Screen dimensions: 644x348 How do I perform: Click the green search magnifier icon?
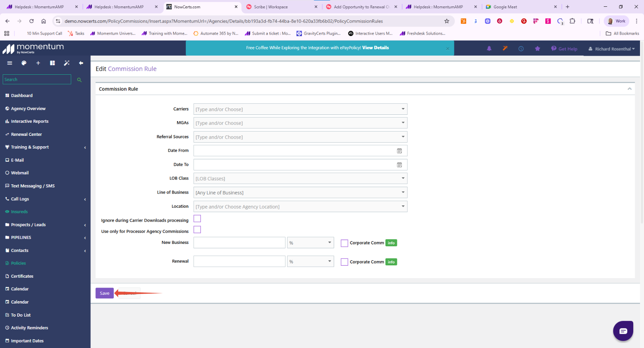coord(79,80)
